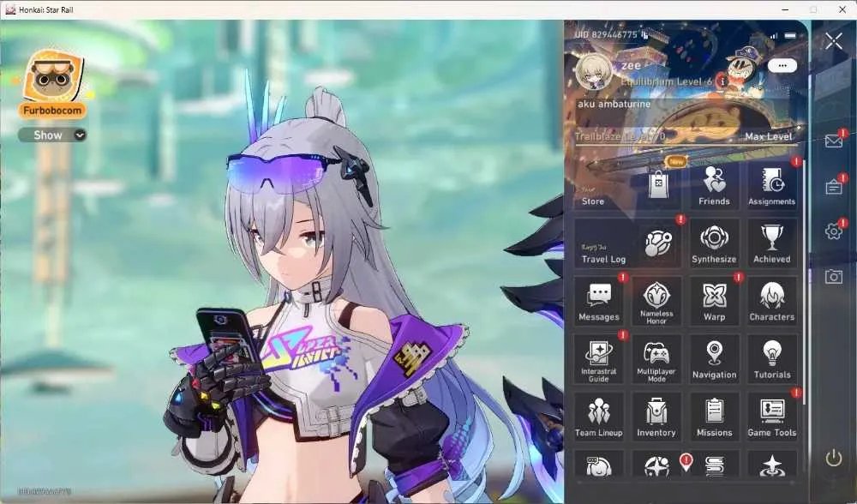Open Assignments
The width and height of the screenshot is (857, 504).
pos(772,185)
